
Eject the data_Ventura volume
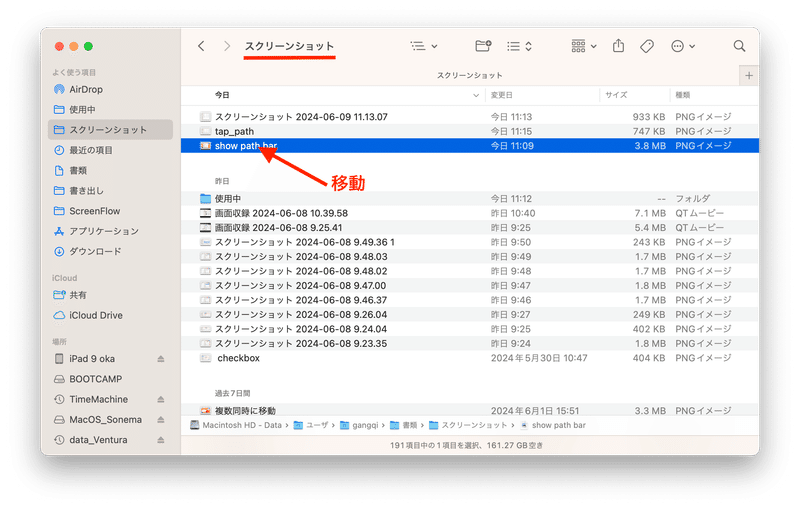coord(161,440)
